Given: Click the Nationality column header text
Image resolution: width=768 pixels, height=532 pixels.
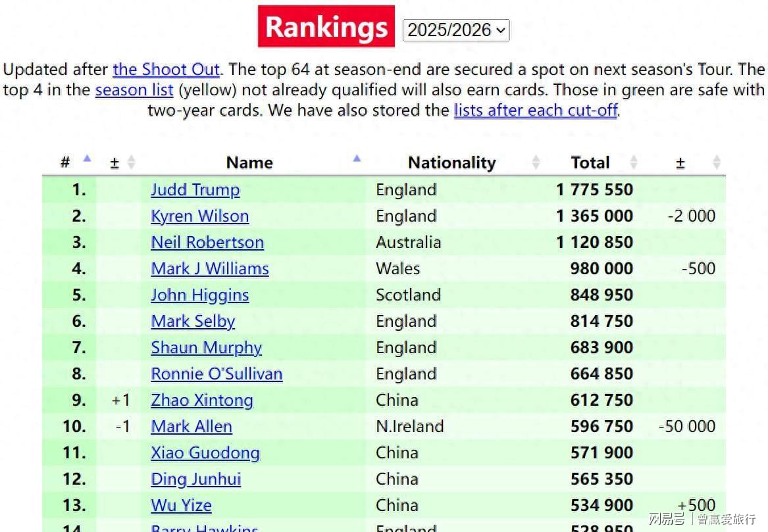Looking at the screenshot, I should tap(451, 162).
